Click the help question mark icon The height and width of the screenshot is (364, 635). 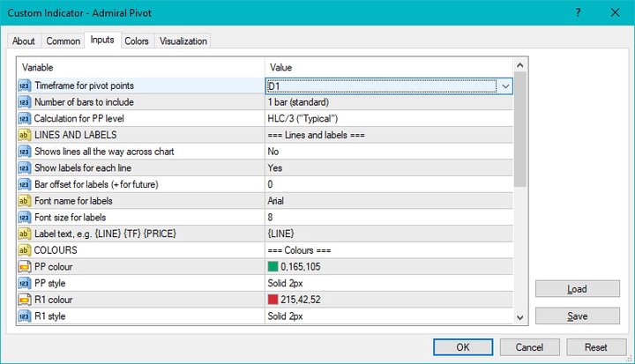[x=579, y=12]
